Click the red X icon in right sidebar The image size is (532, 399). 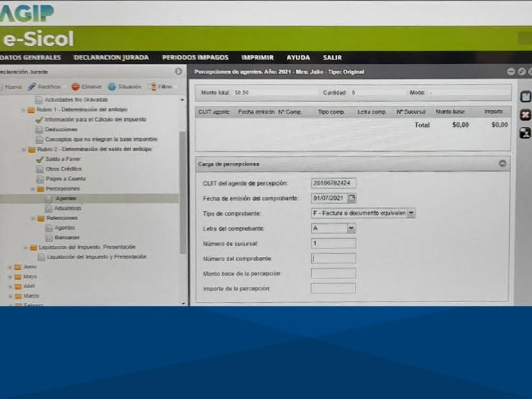pos(525,115)
